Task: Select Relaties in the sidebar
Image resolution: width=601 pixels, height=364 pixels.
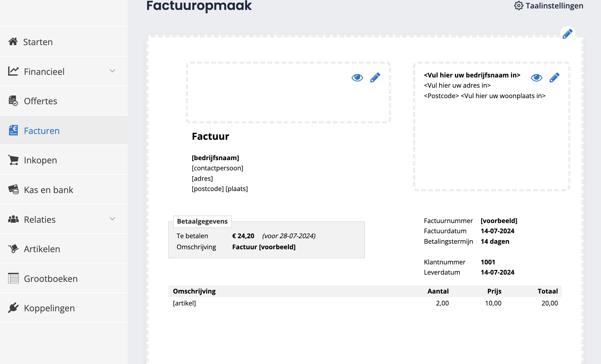Action: click(39, 219)
